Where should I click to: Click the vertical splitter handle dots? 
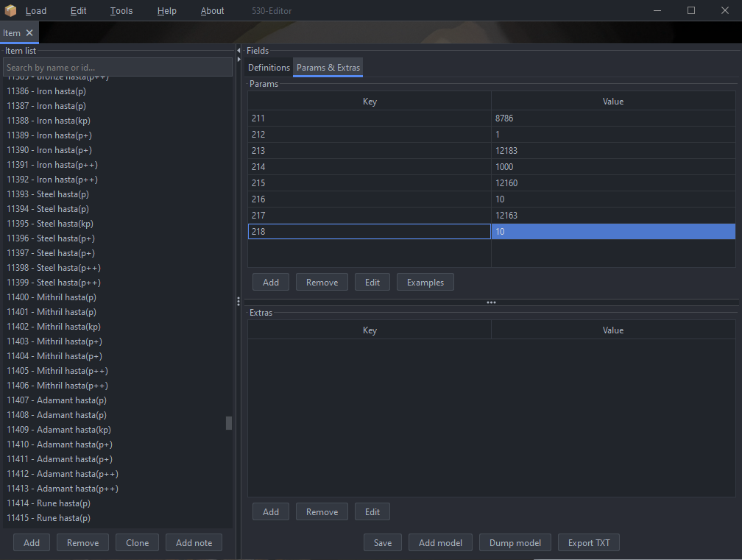238,302
